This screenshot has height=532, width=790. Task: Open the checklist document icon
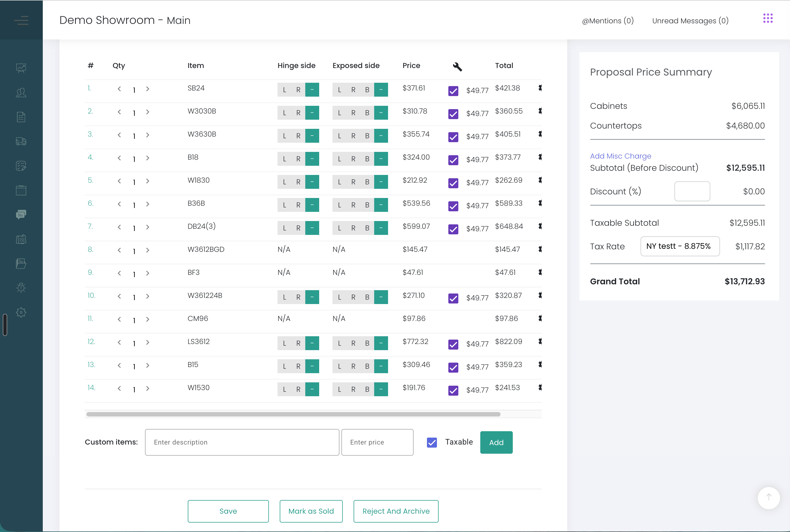pyautogui.click(x=21, y=117)
